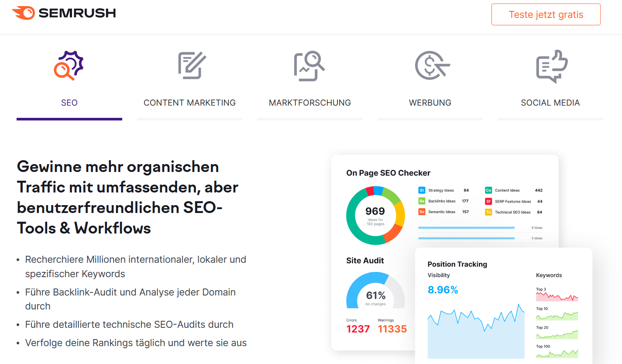The height and width of the screenshot is (364, 622).
Task: Click the Top 100 green sparkline
Action: (x=557, y=353)
